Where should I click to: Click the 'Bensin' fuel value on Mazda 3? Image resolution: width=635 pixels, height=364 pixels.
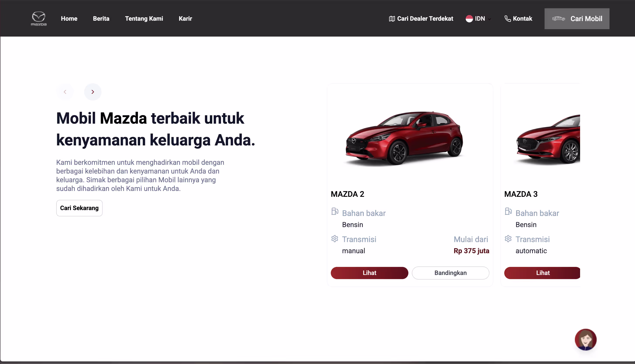[x=526, y=224]
